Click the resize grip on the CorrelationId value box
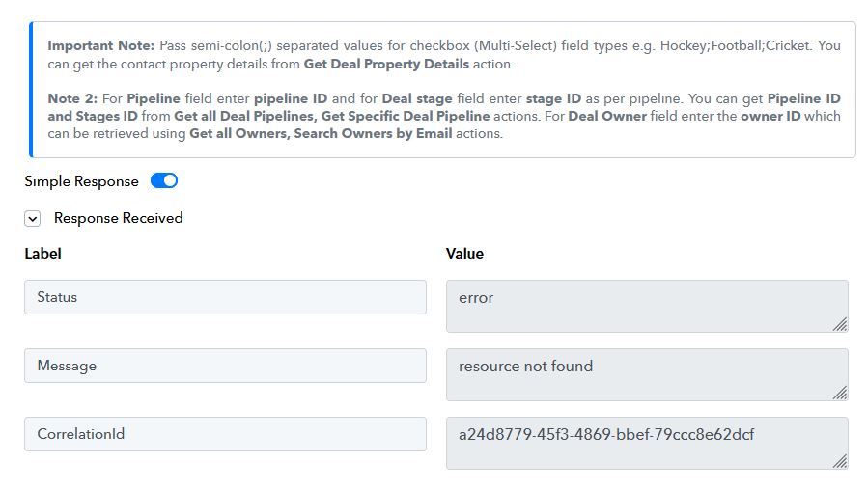868x491 pixels. coord(840,462)
